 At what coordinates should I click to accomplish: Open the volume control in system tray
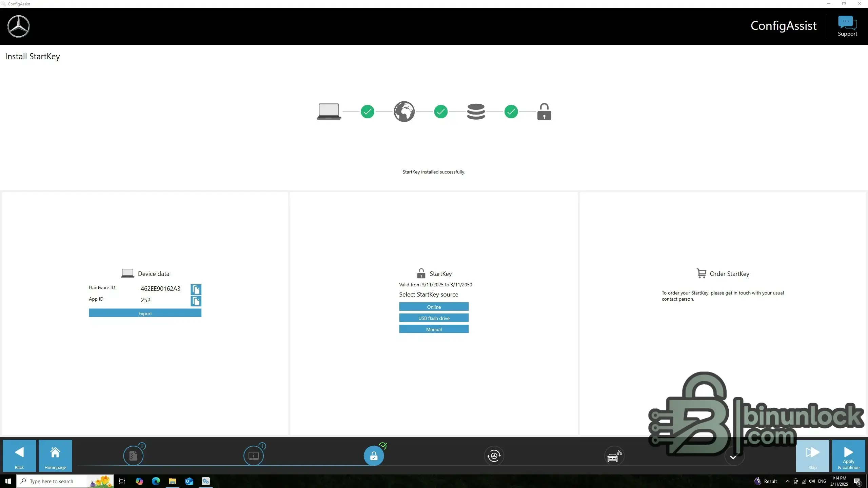coord(812,481)
